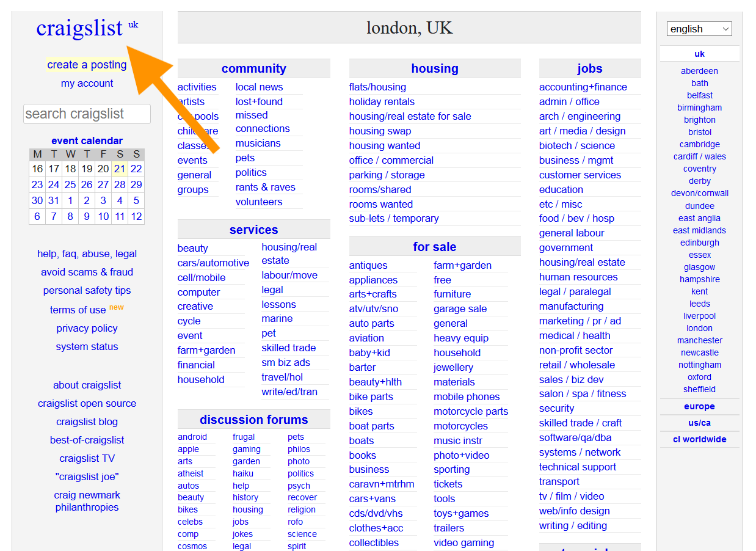Browse software/qa/dba jobs

575,437
